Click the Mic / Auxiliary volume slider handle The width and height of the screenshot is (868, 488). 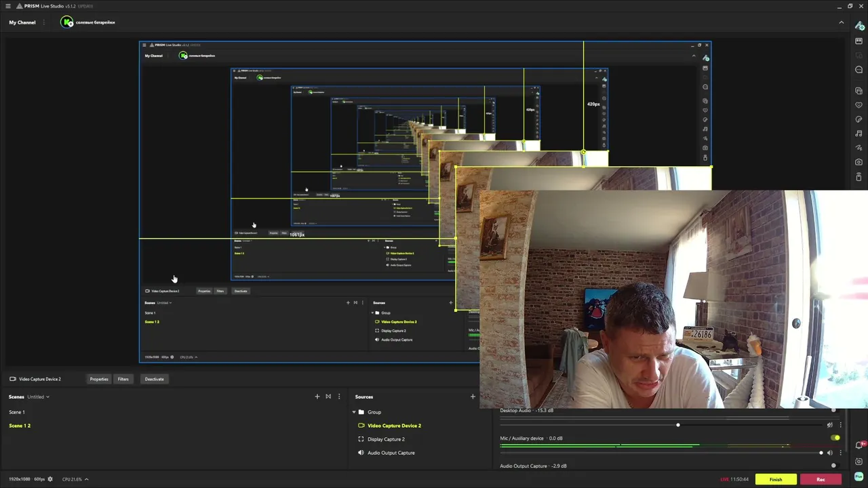point(821,453)
